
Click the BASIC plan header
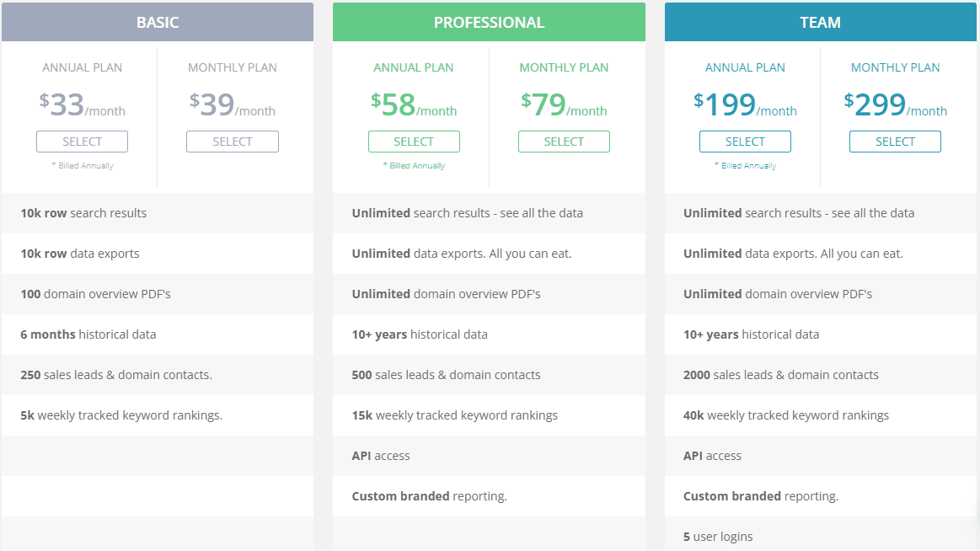(158, 22)
